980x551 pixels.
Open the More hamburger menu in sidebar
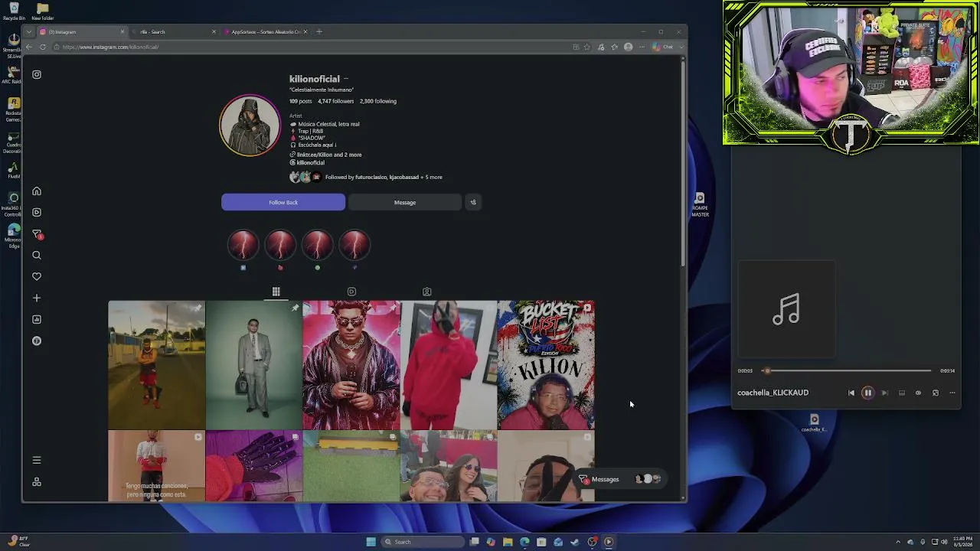(37, 460)
